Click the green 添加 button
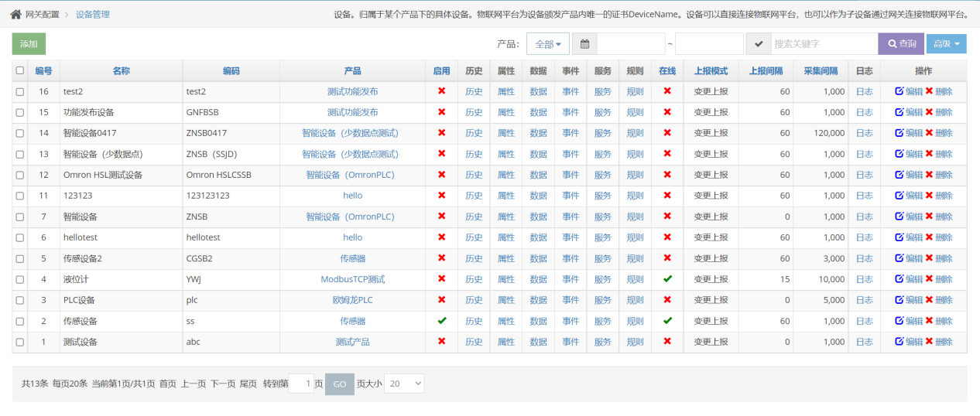Image resolution: width=980 pixels, height=416 pixels. [x=29, y=44]
